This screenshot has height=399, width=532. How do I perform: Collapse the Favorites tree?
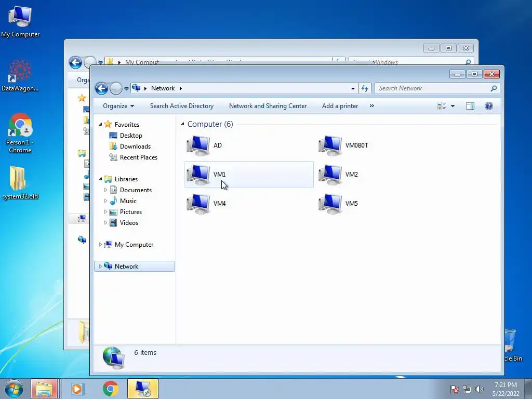pos(100,125)
